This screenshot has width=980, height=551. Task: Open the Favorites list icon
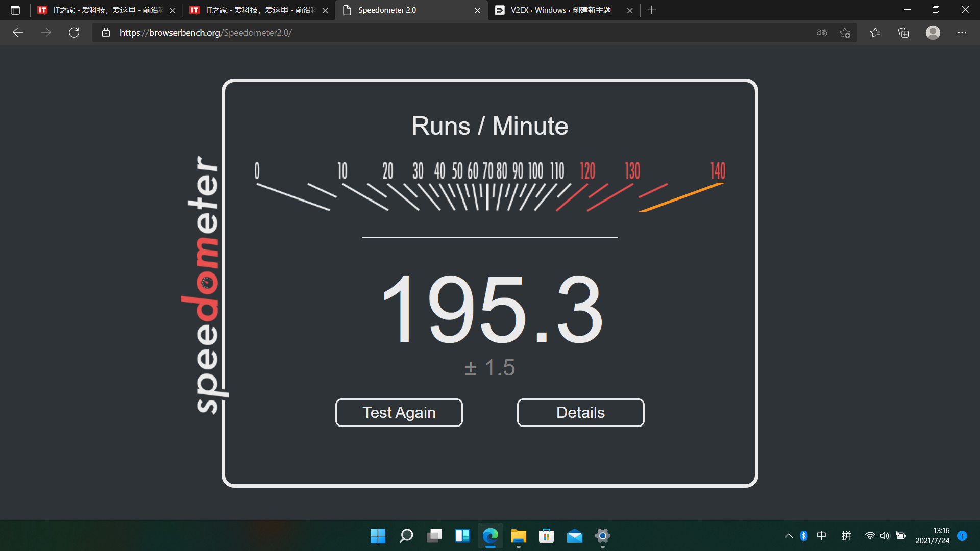pyautogui.click(x=875, y=33)
